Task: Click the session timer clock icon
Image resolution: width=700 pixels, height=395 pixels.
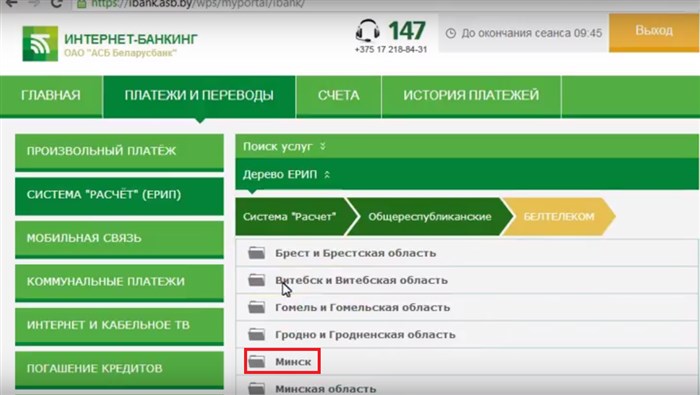Action: tap(451, 33)
